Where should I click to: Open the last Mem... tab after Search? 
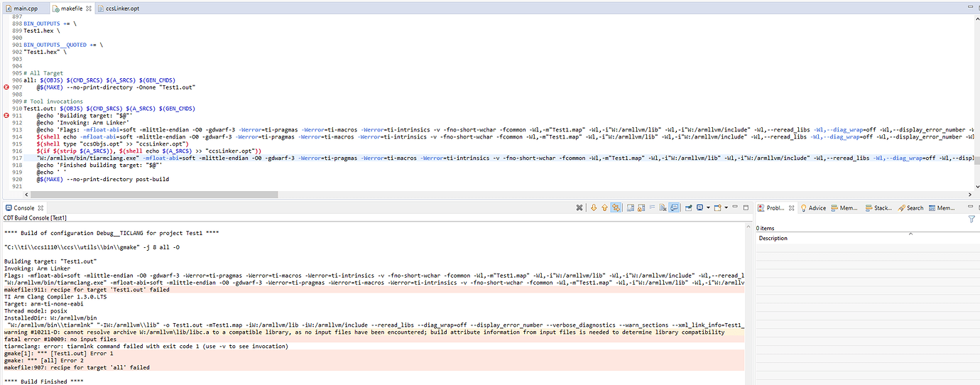(941, 208)
